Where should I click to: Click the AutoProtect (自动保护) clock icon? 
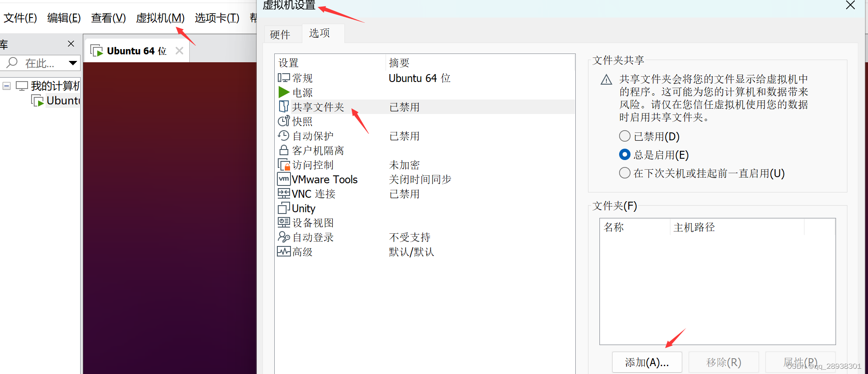(284, 135)
